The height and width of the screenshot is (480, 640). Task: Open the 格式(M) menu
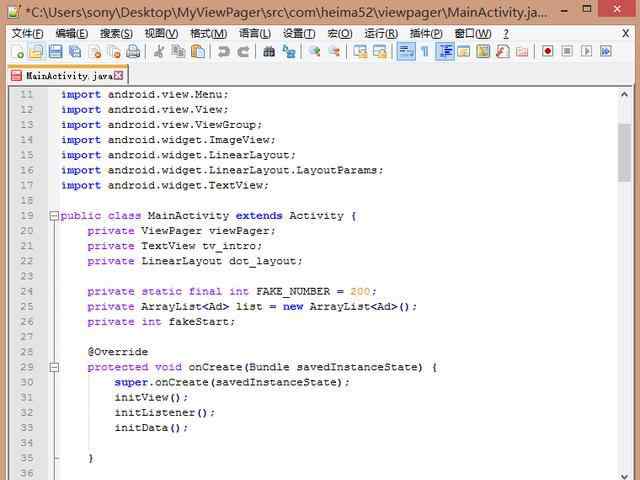pos(209,33)
